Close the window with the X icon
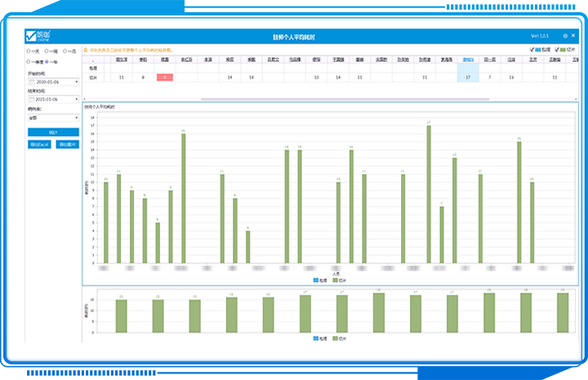 click(x=574, y=37)
